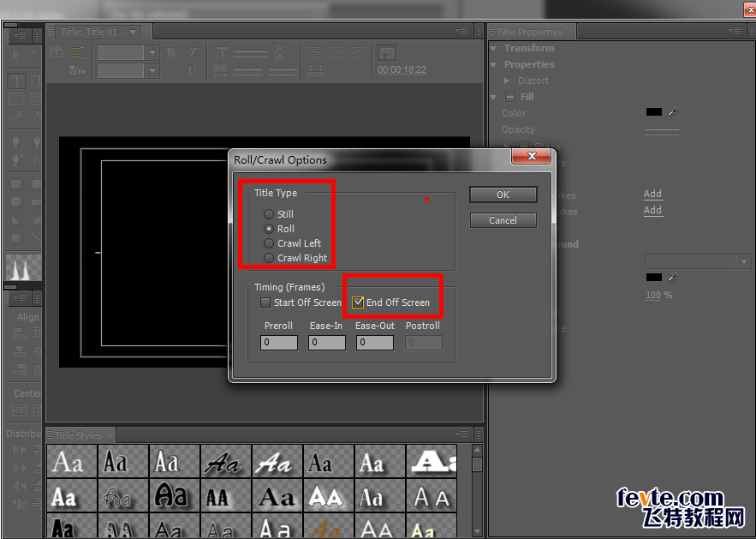Image resolution: width=756 pixels, height=539 pixels.
Task: Open the Title Styles panel menu
Action: [x=461, y=434]
